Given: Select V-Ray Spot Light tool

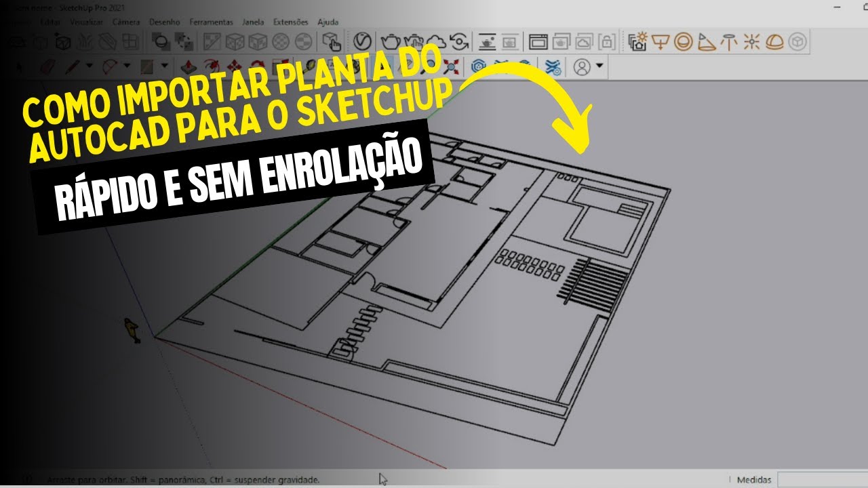Looking at the screenshot, I should pyautogui.click(x=707, y=42).
